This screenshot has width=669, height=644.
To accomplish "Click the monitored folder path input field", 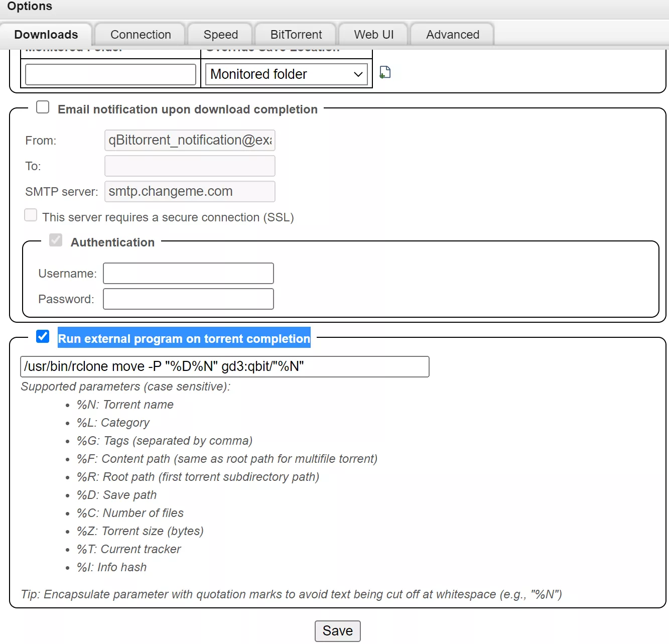I will (110, 74).
